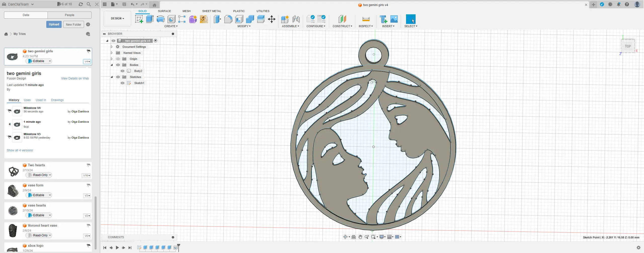Click the blue Select tool icon
This screenshot has height=253, width=644.
coord(411,19)
